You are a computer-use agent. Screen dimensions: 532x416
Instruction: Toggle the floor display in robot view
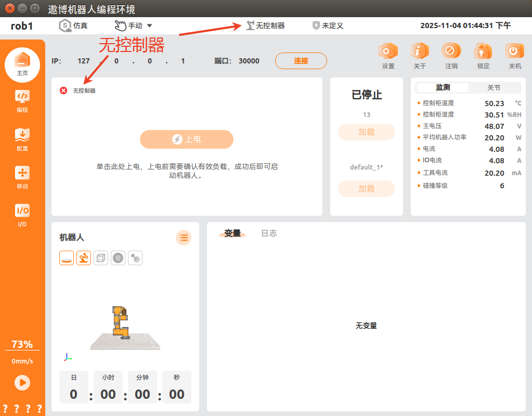click(x=67, y=258)
